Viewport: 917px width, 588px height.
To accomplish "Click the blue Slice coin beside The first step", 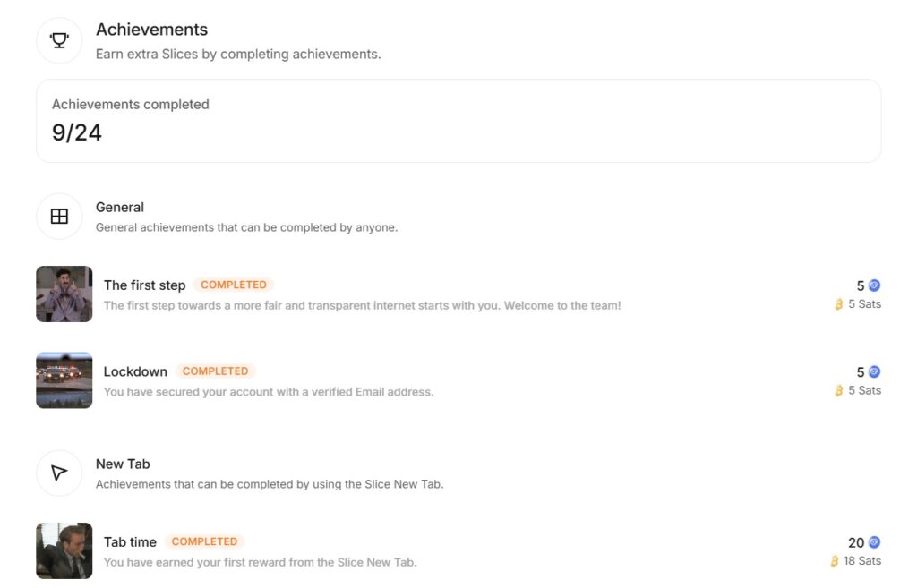I will 874,285.
